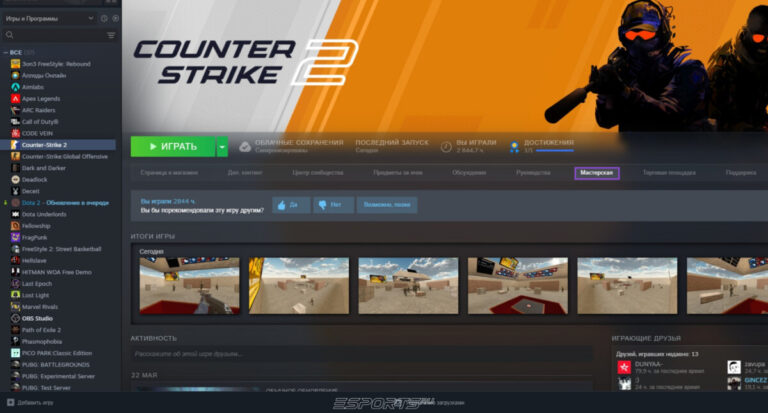Click the plus icon by Добавить игру
This screenshot has width=768, height=413.
pos(10,402)
